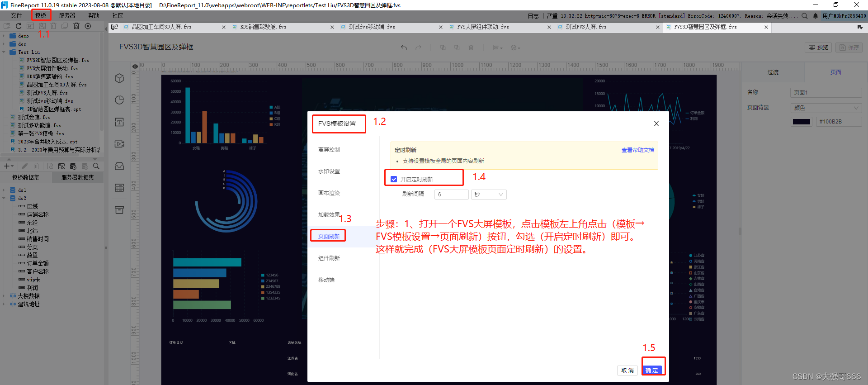Open the 查看帮助文档 link

(638, 150)
